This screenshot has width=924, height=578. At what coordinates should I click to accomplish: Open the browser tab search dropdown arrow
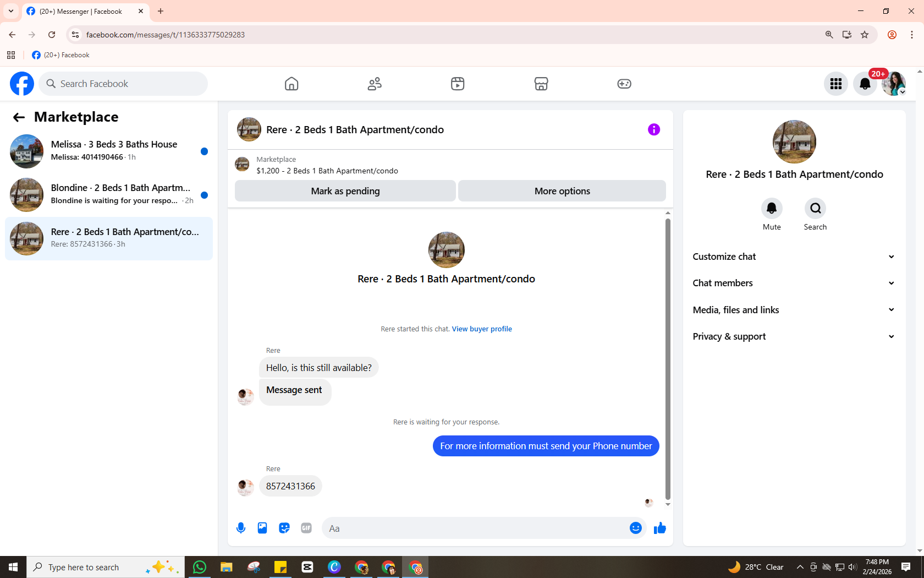click(11, 11)
